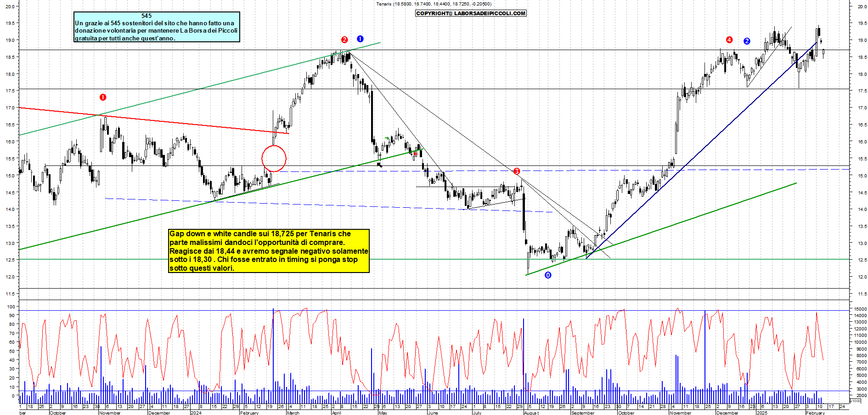The width and height of the screenshot is (868, 415).
Task: Click the light green upper channel trendline
Action: coord(200,89)
